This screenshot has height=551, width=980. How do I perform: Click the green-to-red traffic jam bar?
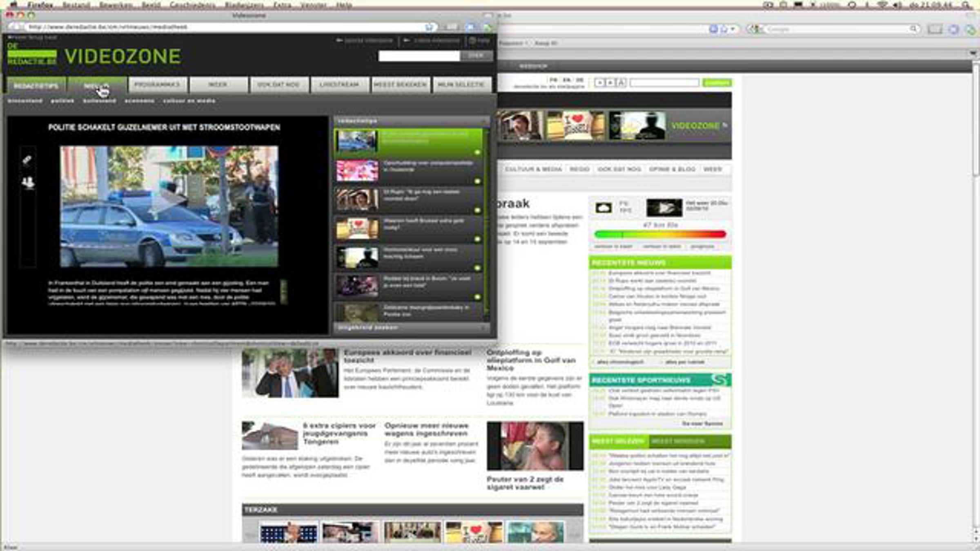(660, 234)
